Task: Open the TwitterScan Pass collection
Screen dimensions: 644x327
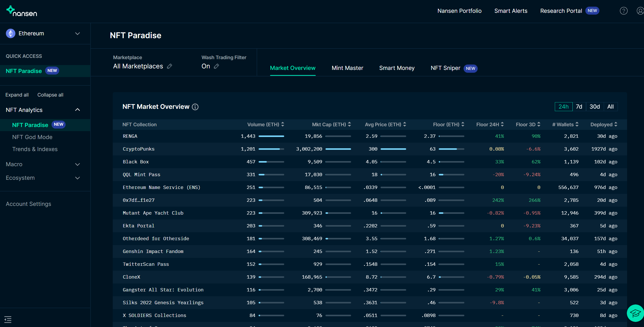Action: click(146, 264)
